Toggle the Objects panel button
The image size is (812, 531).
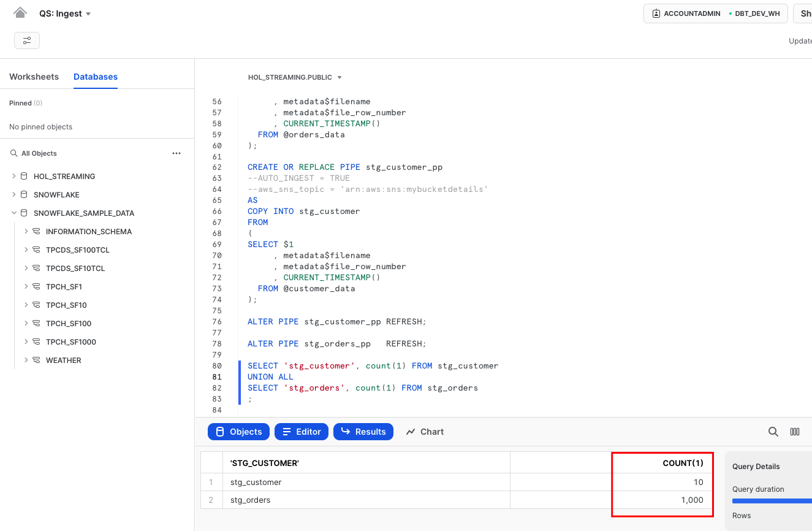tap(238, 432)
